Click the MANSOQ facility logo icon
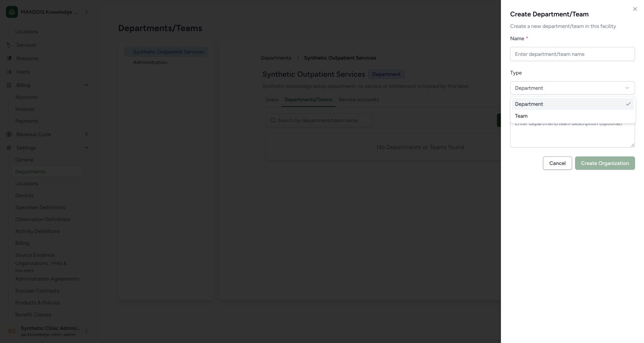This screenshot has height=343, width=644. (12, 12)
